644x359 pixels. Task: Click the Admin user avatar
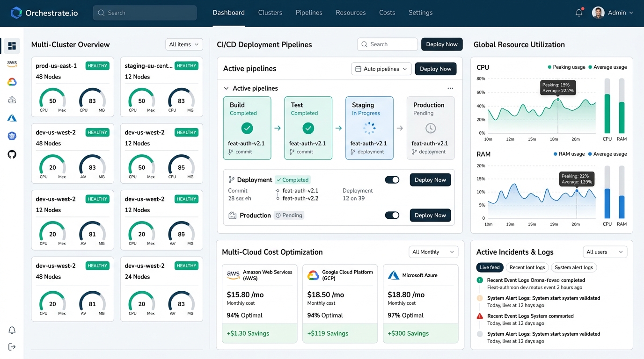pyautogui.click(x=598, y=13)
